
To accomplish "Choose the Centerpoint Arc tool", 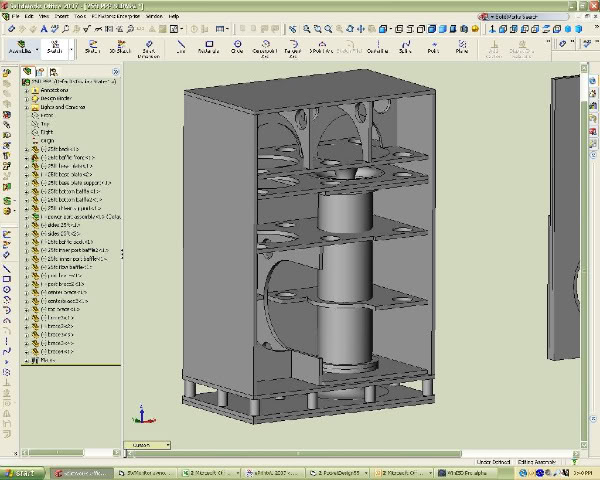I will tap(265, 47).
